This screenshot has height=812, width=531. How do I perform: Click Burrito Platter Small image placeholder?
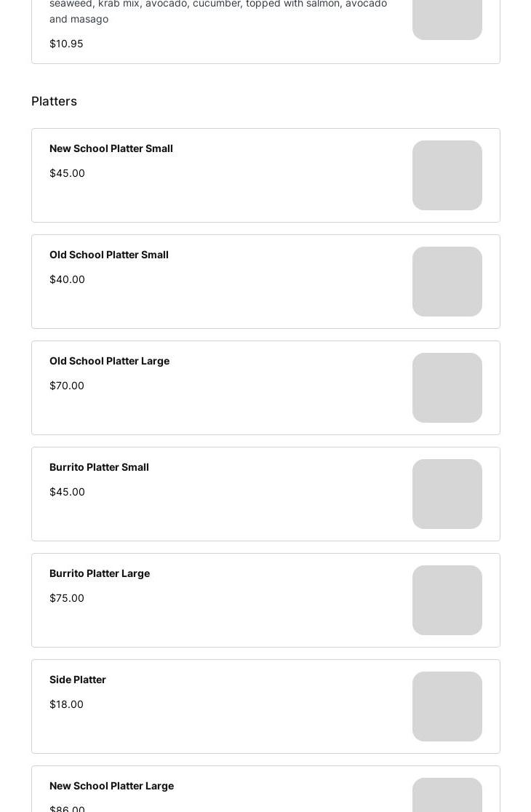447,494
